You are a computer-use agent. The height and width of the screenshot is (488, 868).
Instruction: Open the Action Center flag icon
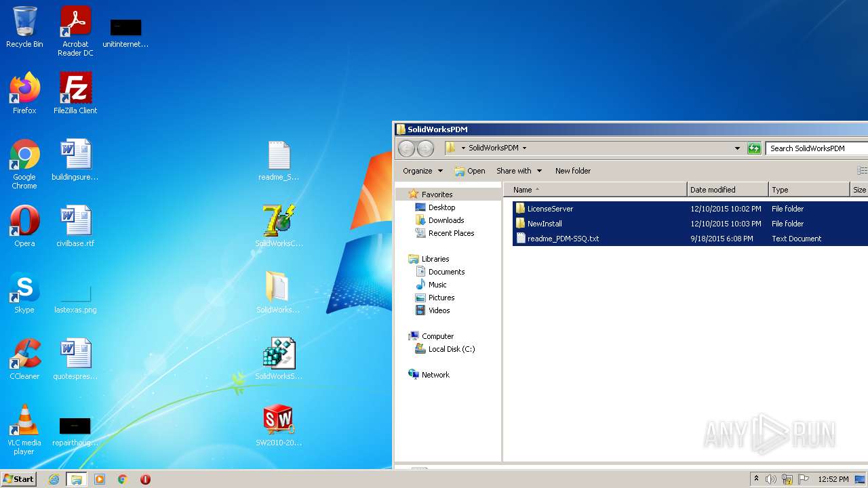(x=804, y=479)
